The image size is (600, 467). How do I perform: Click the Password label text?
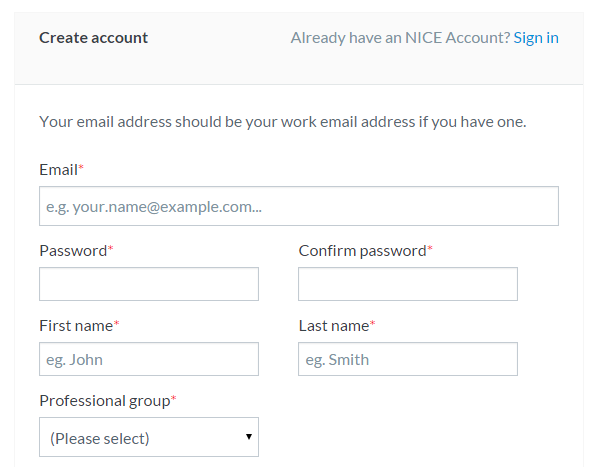(x=72, y=250)
